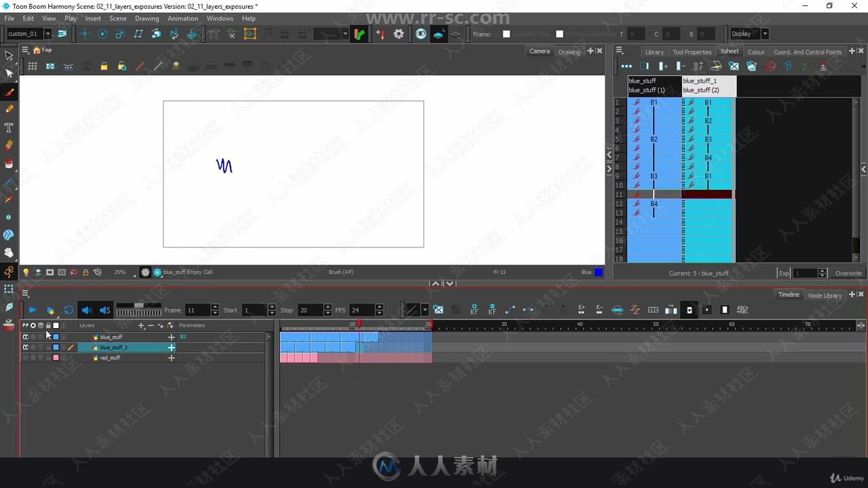Click the light bulb icon below camera view
868x488 pixels.
click(26, 272)
